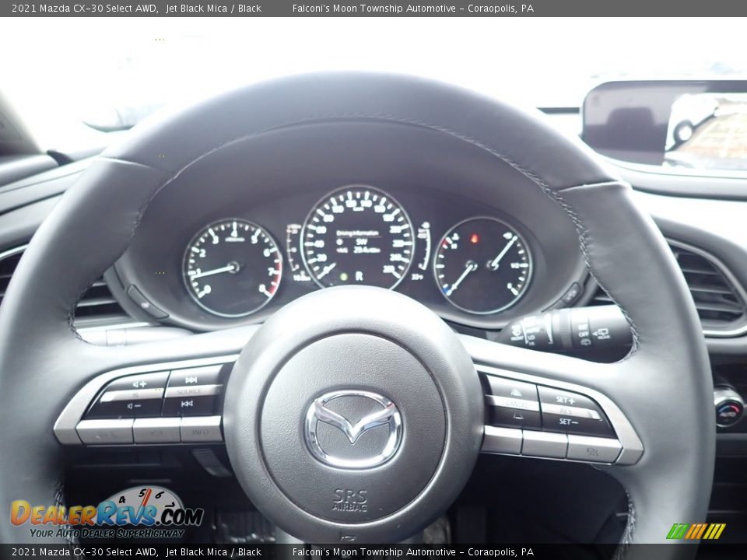Viewport: 747px width, 560px height.
Task: Tap the red warning light in right gauge
Action: pyautogui.click(x=474, y=238)
